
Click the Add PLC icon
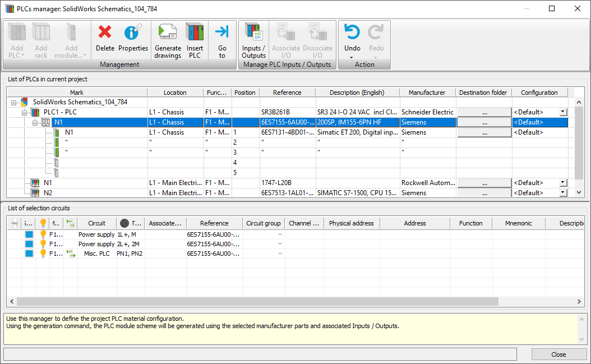tap(17, 32)
